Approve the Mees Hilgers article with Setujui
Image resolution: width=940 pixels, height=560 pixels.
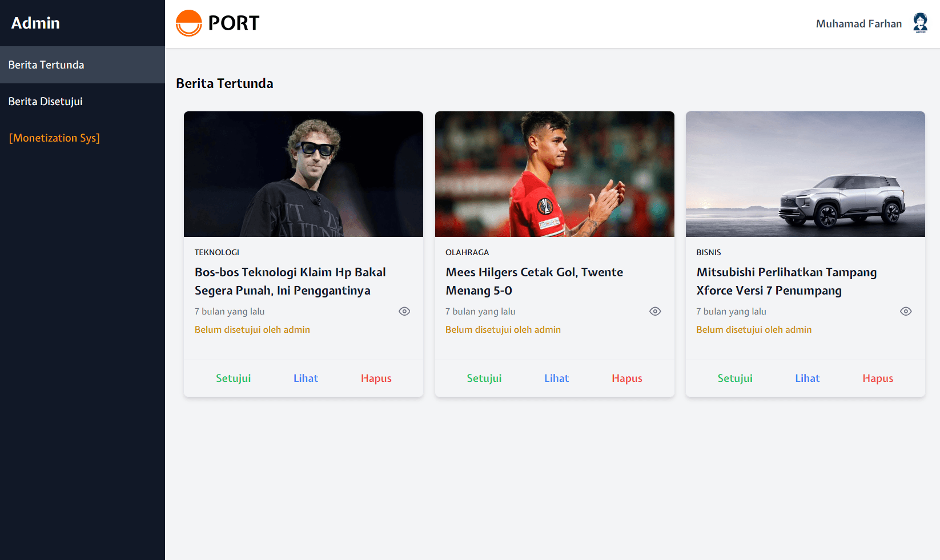tap(484, 378)
